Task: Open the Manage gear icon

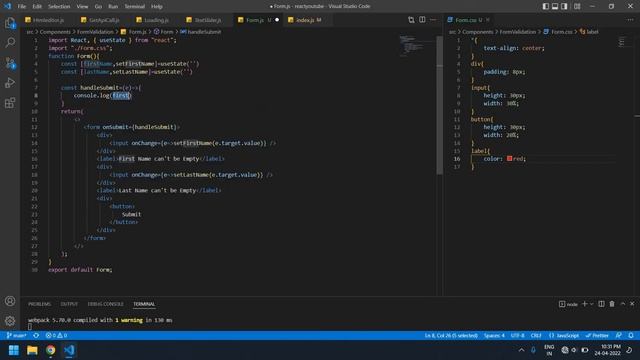Action: [x=10, y=321]
